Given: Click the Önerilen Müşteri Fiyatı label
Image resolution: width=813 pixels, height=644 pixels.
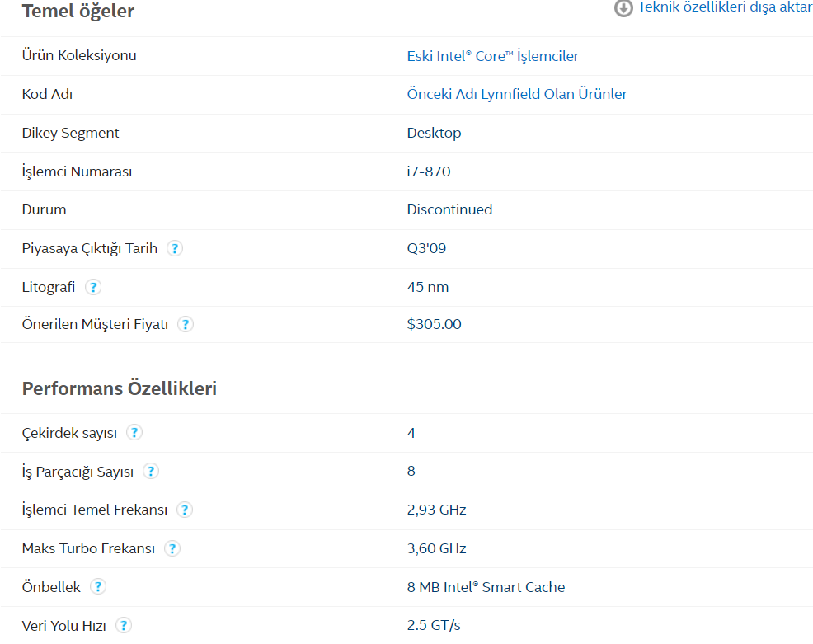Looking at the screenshot, I should [x=95, y=324].
